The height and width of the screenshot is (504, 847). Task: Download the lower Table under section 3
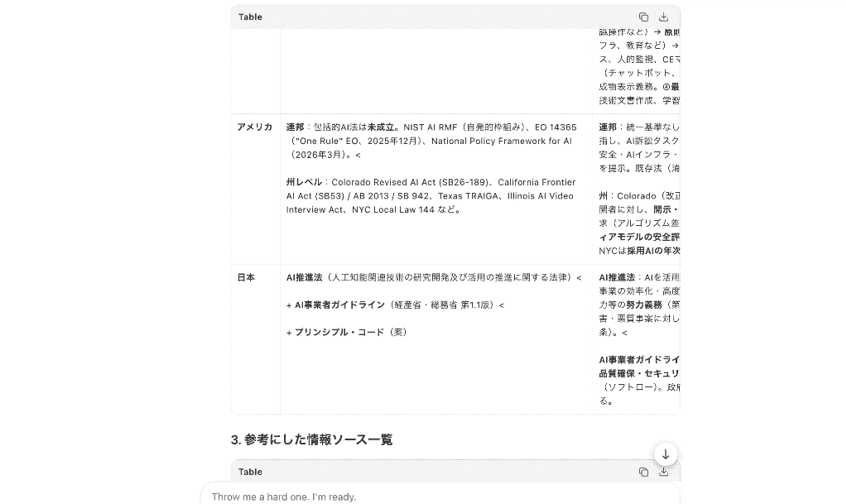tap(663, 472)
